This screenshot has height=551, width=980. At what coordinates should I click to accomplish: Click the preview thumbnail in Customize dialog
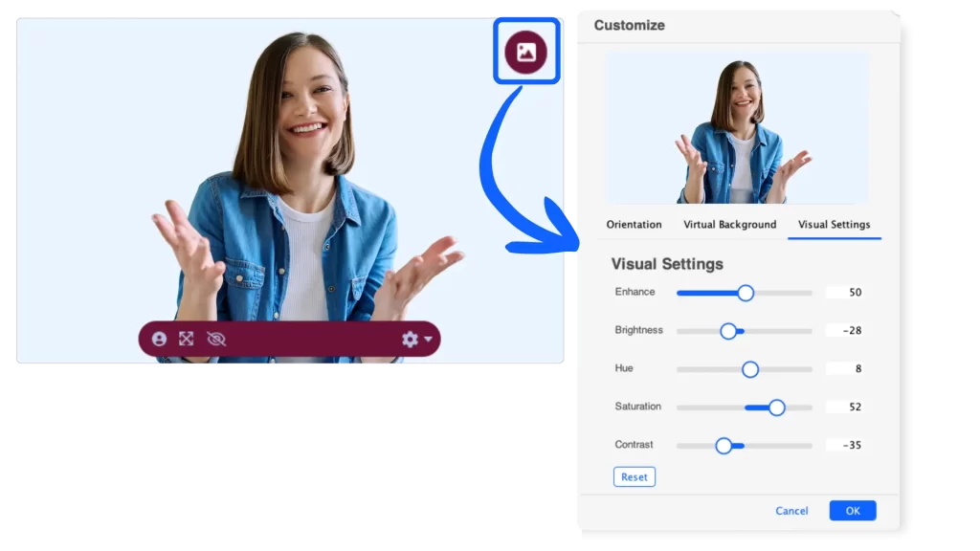(x=737, y=128)
